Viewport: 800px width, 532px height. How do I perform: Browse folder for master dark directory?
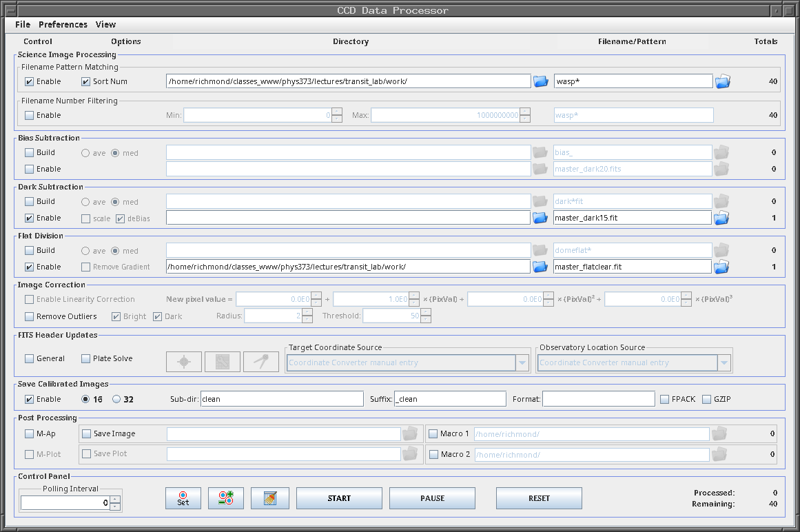coord(541,218)
